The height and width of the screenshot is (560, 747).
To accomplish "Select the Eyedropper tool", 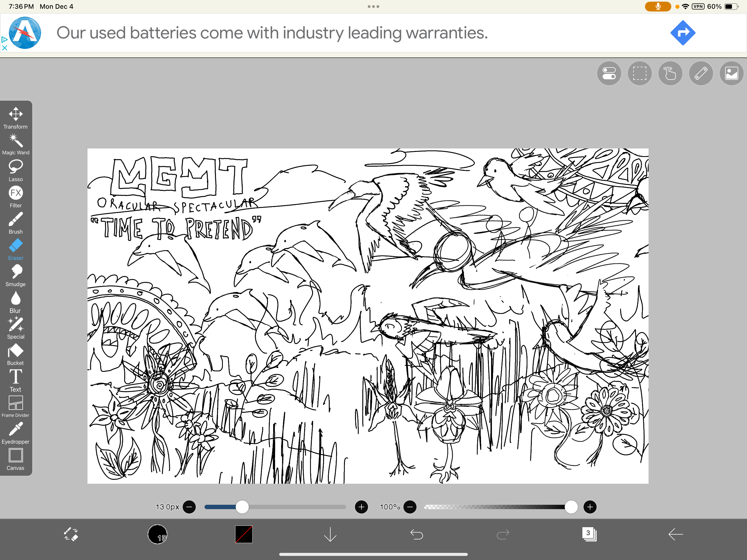I will pos(16,433).
